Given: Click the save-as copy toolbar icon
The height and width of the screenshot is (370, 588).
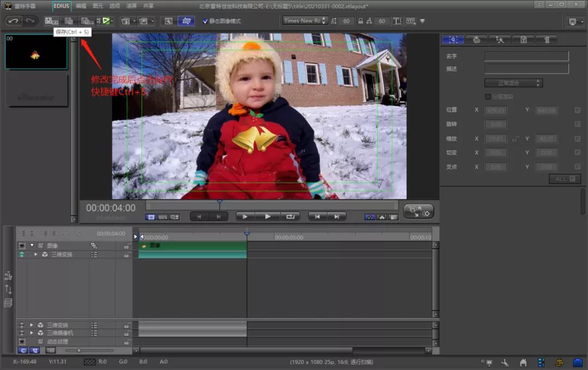Looking at the screenshot, I should pos(69,21).
